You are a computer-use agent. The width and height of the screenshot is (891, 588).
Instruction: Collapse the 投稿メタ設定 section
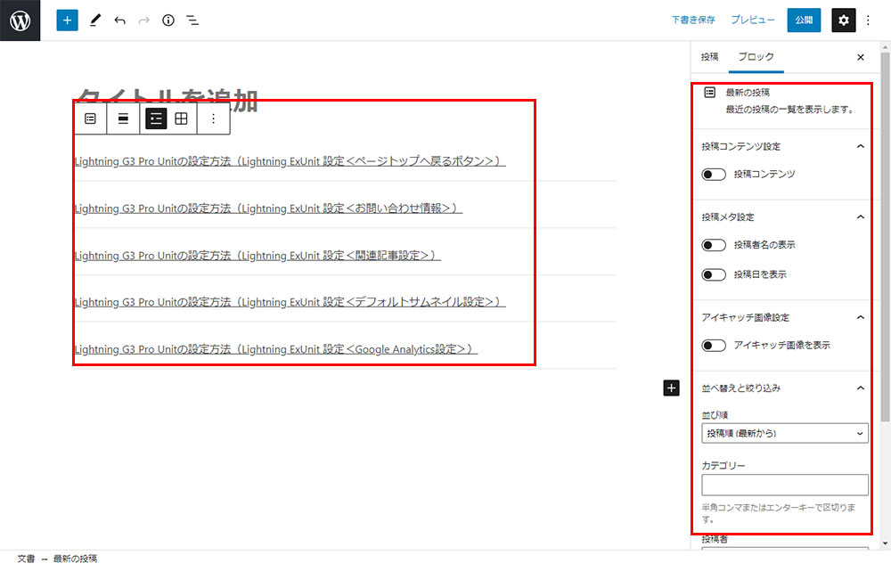(860, 217)
